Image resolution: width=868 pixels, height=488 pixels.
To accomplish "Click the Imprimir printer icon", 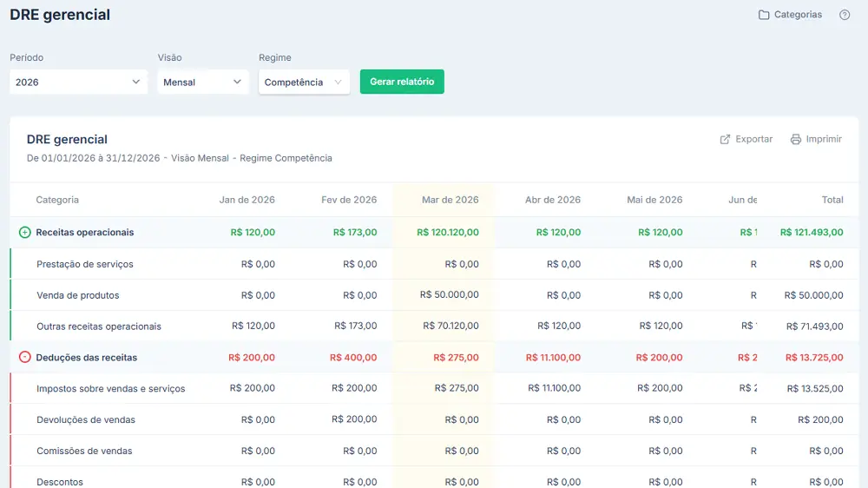I will (x=795, y=140).
